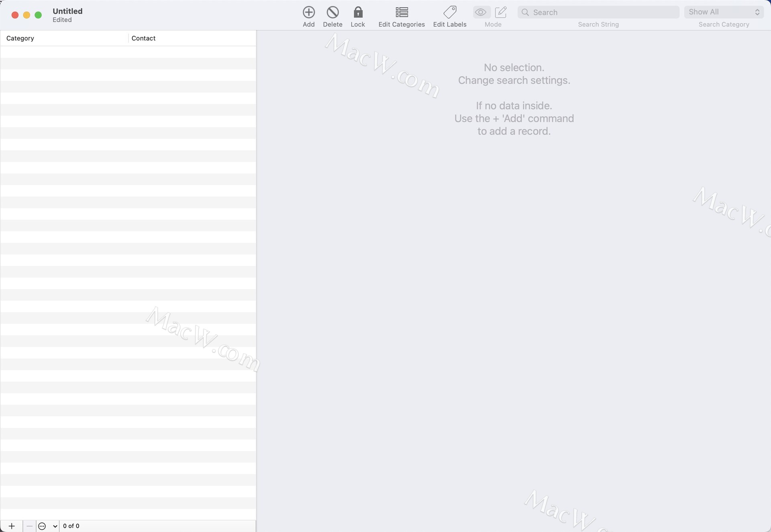Click the '0 of 0' record count

click(x=71, y=526)
